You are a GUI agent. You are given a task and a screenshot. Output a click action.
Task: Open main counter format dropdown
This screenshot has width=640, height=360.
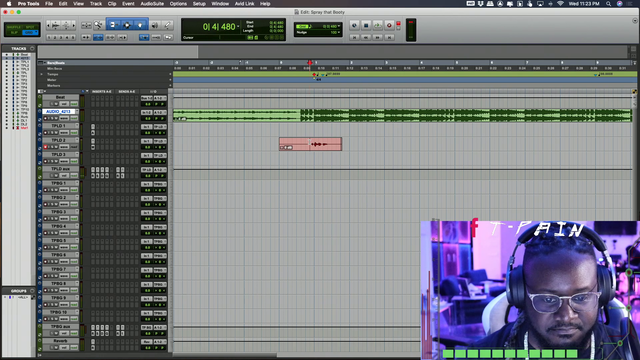[x=238, y=27]
